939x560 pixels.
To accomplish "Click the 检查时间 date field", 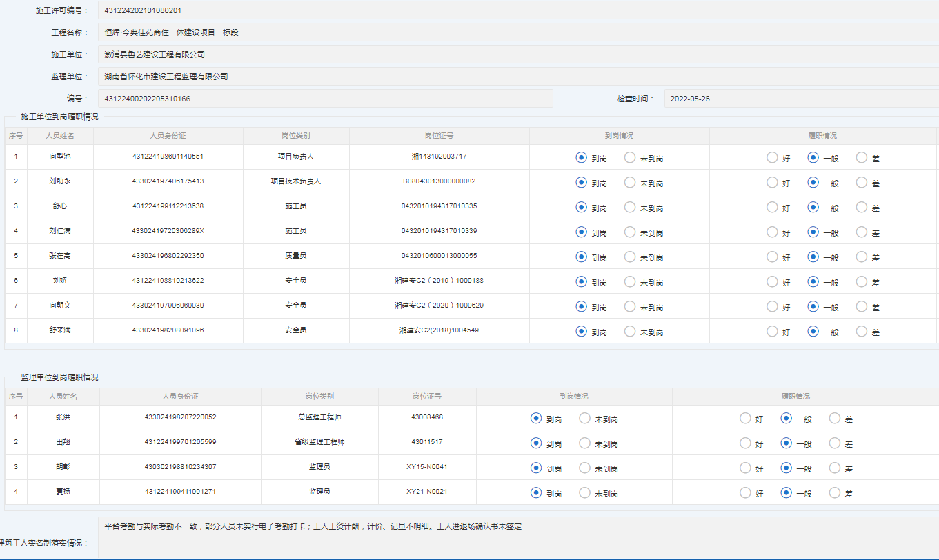I will point(802,99).
